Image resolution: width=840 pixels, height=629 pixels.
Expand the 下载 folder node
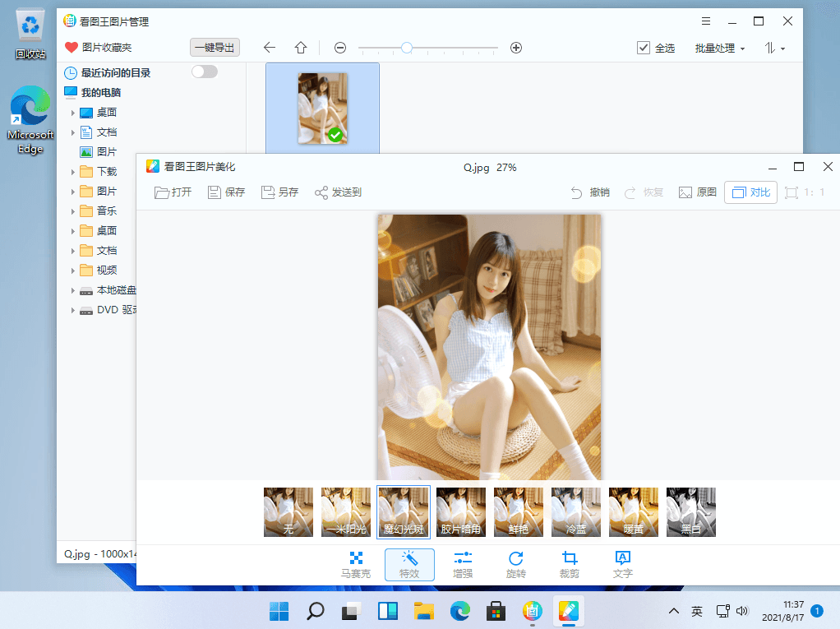tap(73, 172)
